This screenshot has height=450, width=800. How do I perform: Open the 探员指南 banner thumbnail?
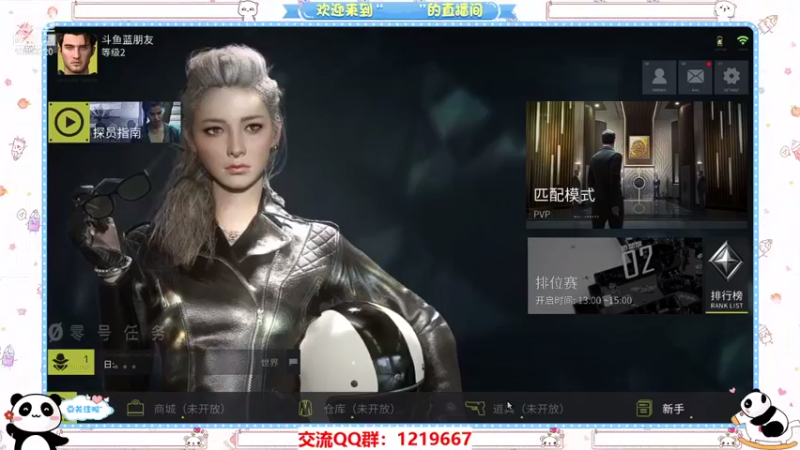135,122
